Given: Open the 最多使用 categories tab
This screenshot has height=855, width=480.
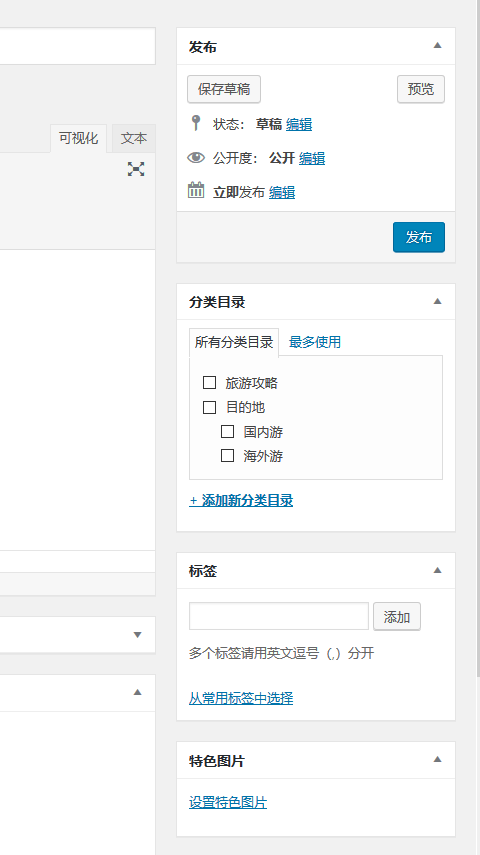Looking at the screenshot, I should pyautogui.click(x=315, y=342).
